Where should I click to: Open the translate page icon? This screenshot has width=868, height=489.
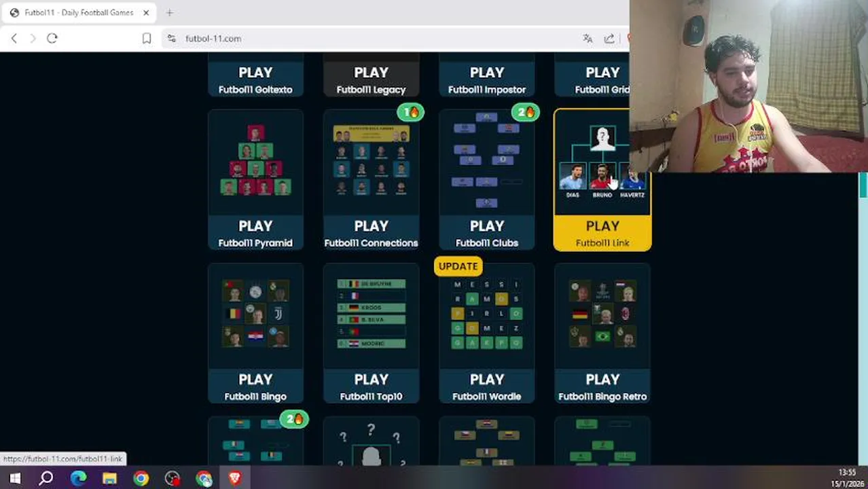(587, 39)
